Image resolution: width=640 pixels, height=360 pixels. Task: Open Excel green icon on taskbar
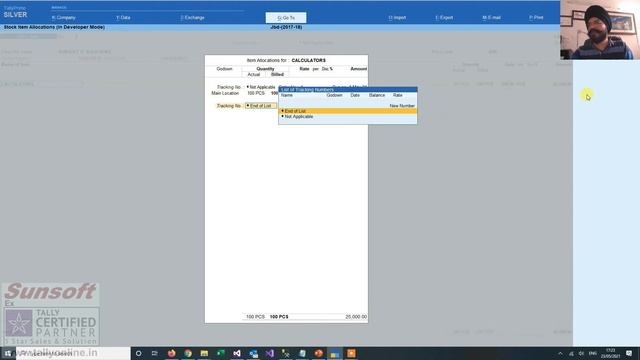[x=220, y=353]
